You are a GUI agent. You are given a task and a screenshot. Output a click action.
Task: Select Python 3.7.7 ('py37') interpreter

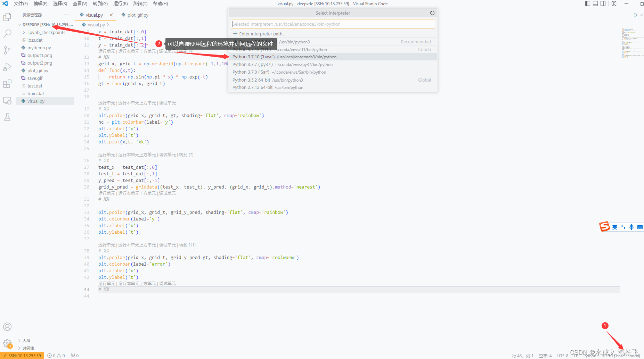tap(333, 64)
